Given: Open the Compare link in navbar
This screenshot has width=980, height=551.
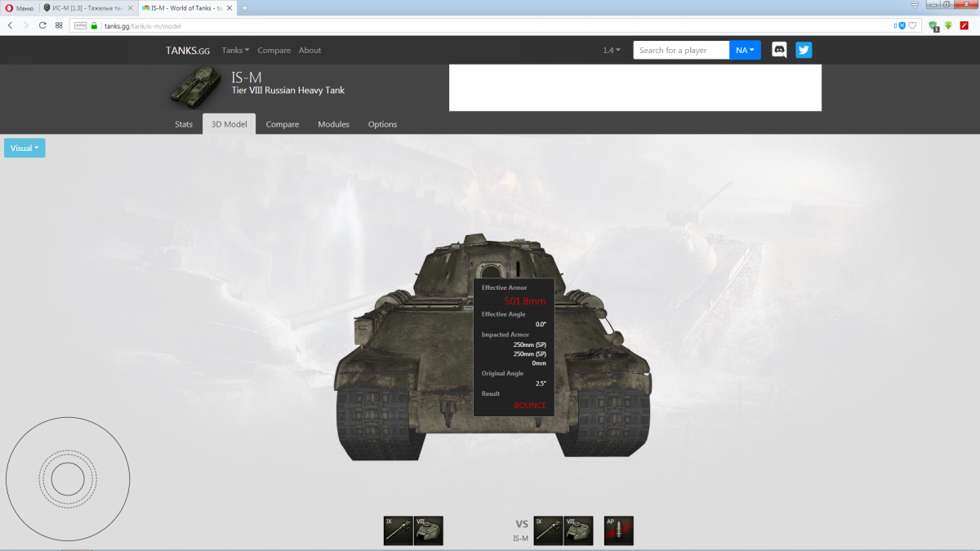Looking at the screenshot, I should pyautogui.click(x=274, y=50).
